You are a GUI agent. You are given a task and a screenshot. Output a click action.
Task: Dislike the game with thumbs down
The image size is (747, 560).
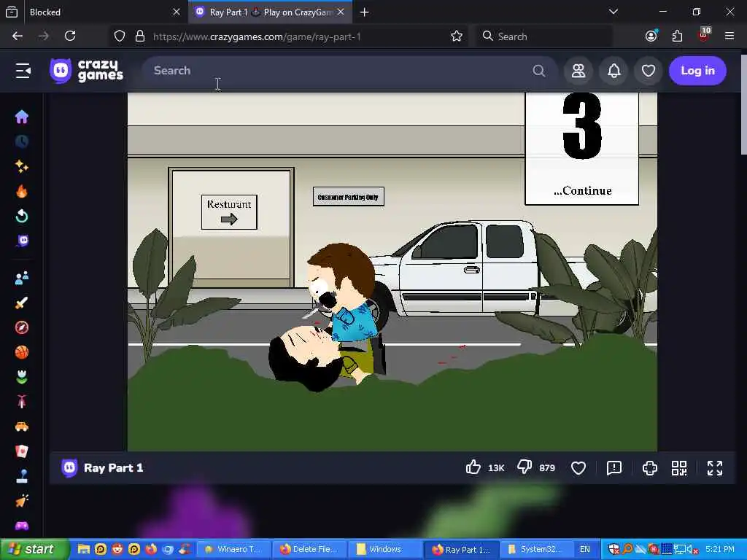click(525, 467)
